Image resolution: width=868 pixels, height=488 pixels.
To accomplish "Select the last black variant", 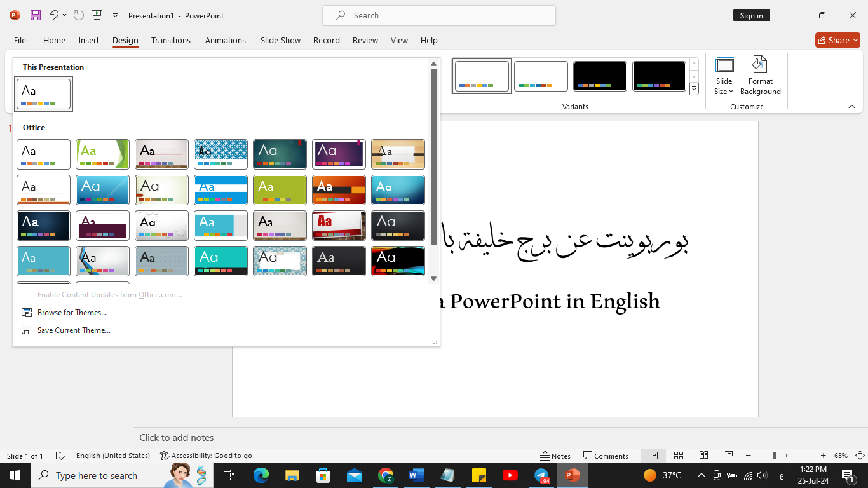I will click(x=659, y=76).
